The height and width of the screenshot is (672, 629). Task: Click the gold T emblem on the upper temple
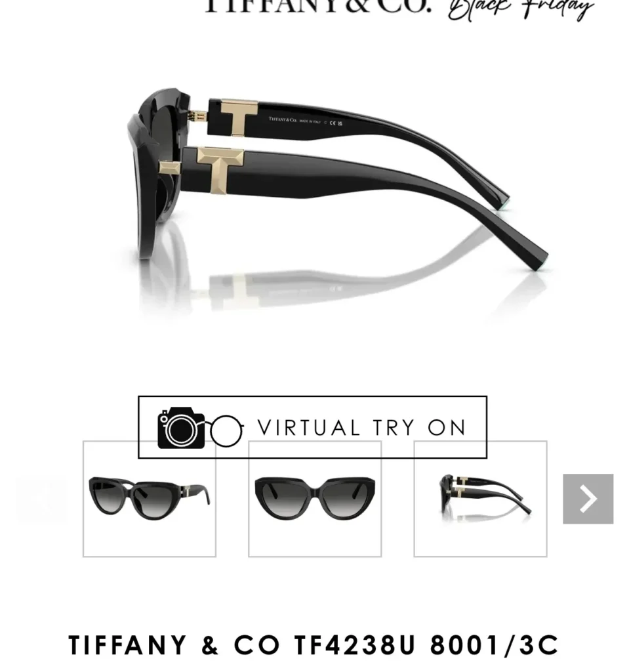239,117
